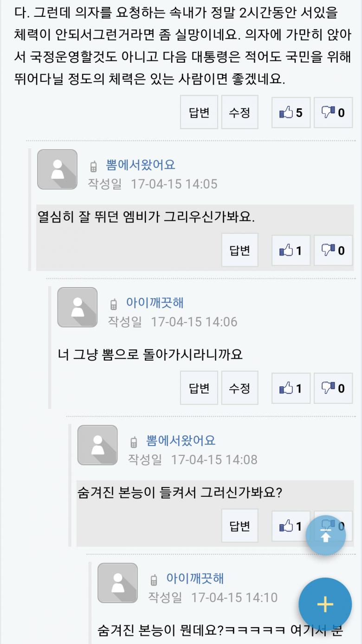Click 수정 under the top comment
The image size is (362, 644).
239,112
